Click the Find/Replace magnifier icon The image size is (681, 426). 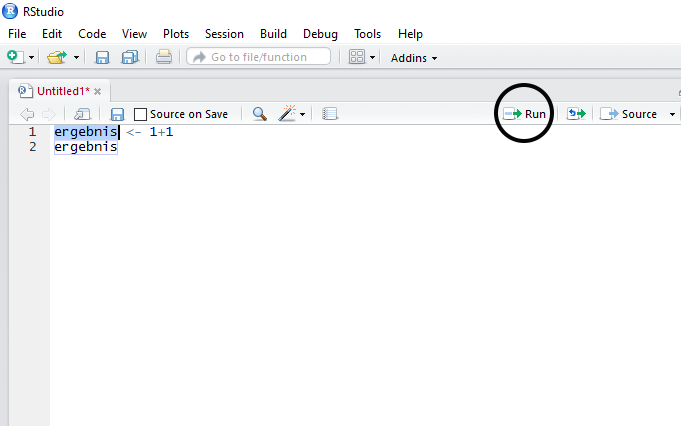coord(259,114)
